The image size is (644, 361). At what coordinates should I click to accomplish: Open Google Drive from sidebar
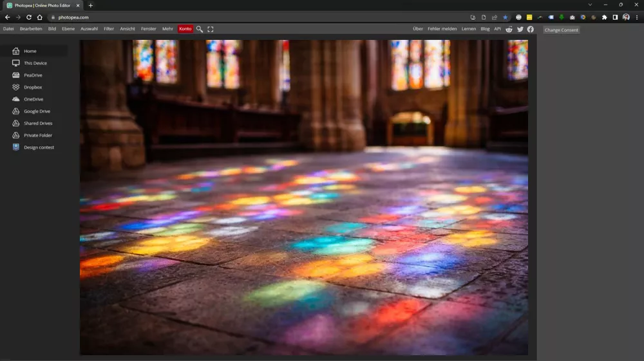tap(37, 111)
